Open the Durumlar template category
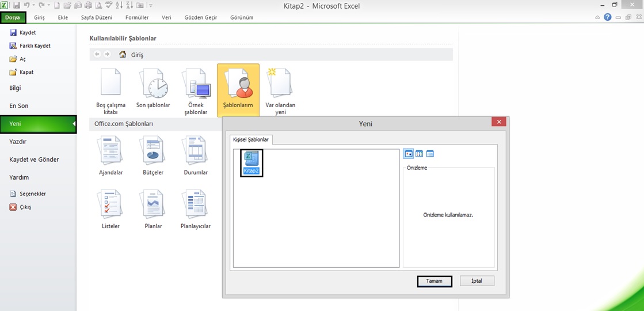Image resolution: width=644 pixels, height=311 pixels. pos(196,156)
